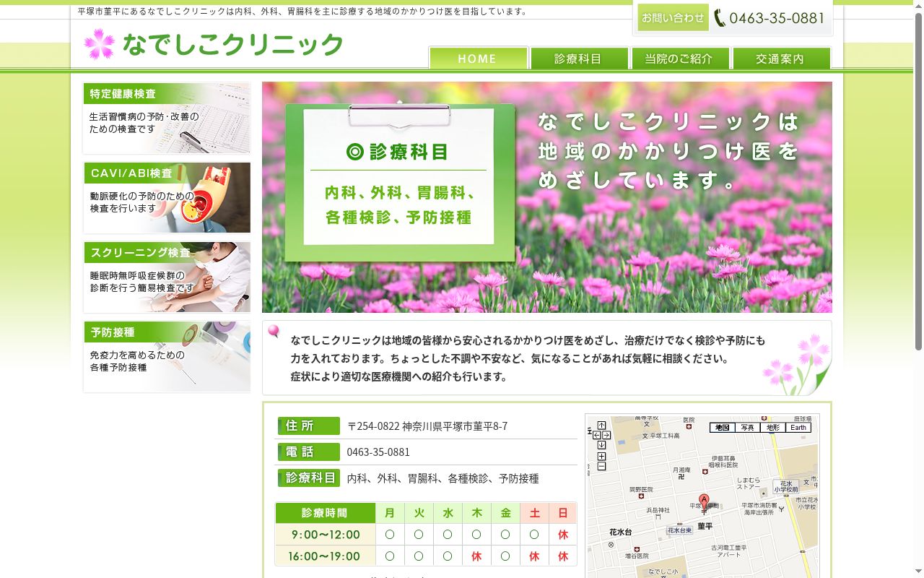
Task: Switch the map to 地形 view
Action: tap(772, 428)
